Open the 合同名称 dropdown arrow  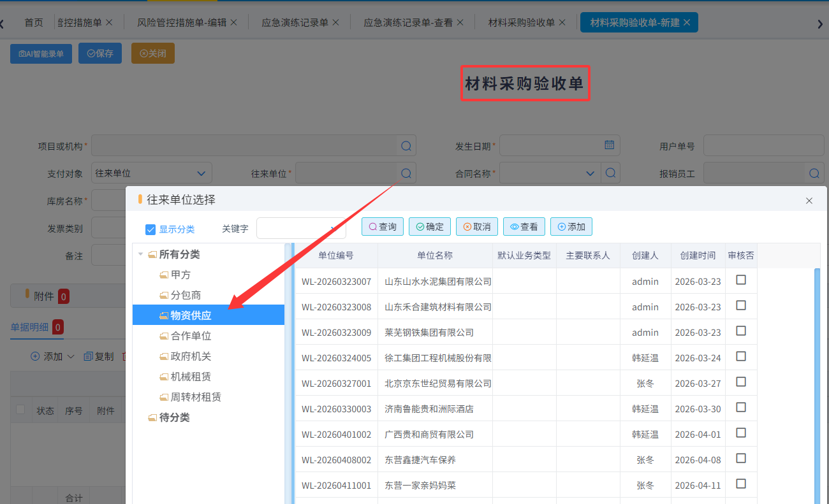(590, 173)
